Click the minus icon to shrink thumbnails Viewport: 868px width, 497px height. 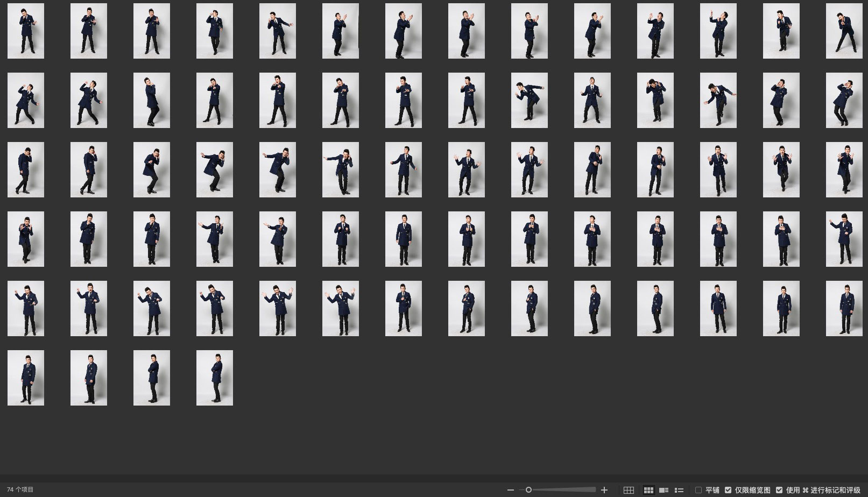coord(510,490)
